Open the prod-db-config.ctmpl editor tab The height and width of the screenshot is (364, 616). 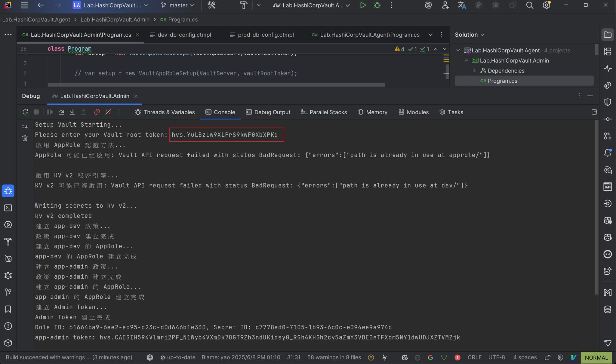pos(266,35)
